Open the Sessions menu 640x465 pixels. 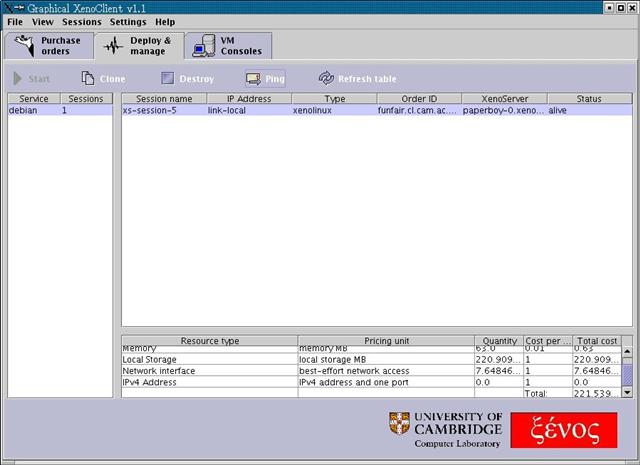tap(81, 21)
